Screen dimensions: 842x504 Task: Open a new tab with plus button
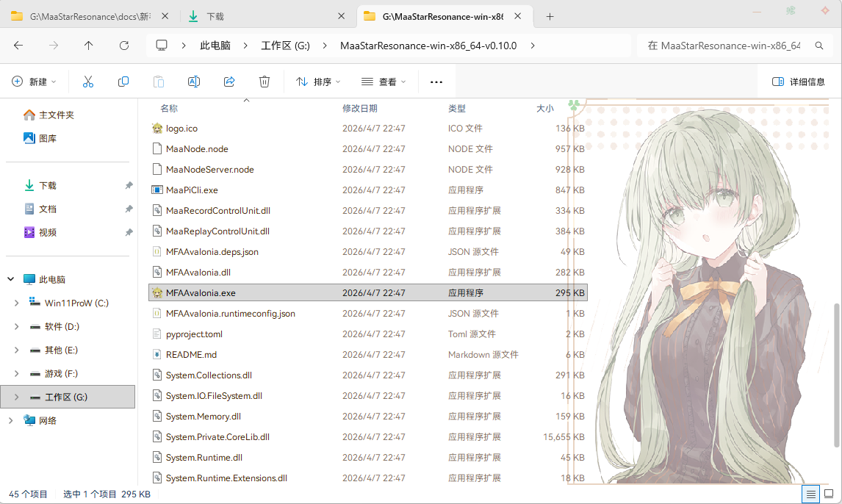click(x=550, y=17)
